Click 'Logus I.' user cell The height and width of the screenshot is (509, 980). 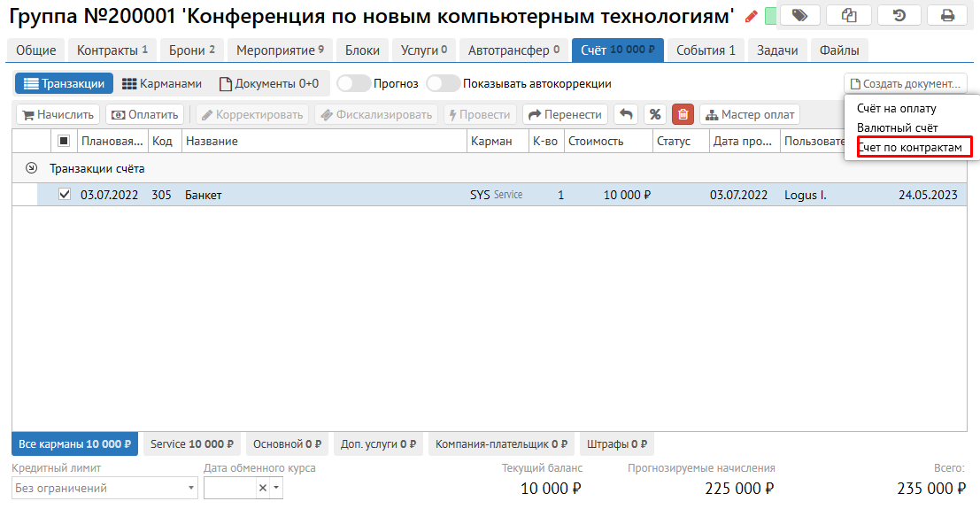(x=805, y=195)
